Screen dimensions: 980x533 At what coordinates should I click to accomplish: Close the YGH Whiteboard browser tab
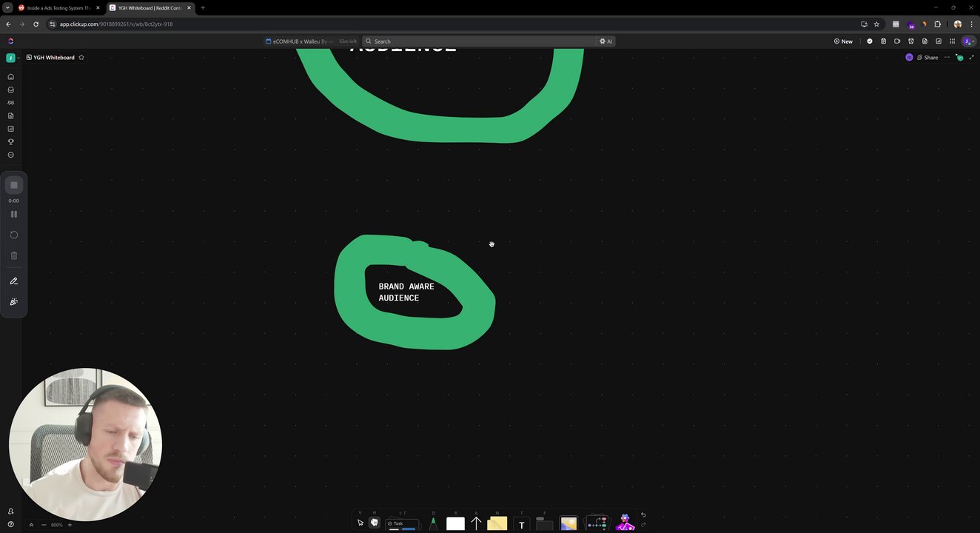click(x=189, y=7)
